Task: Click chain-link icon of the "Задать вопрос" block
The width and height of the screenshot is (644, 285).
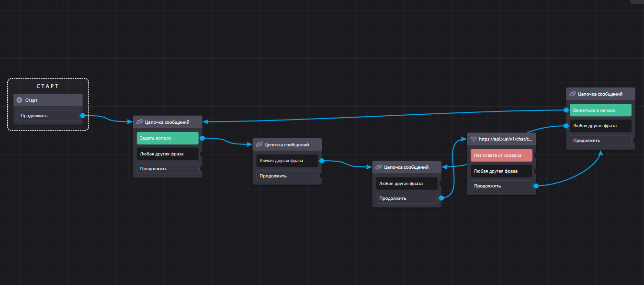Action: [139, 122]
